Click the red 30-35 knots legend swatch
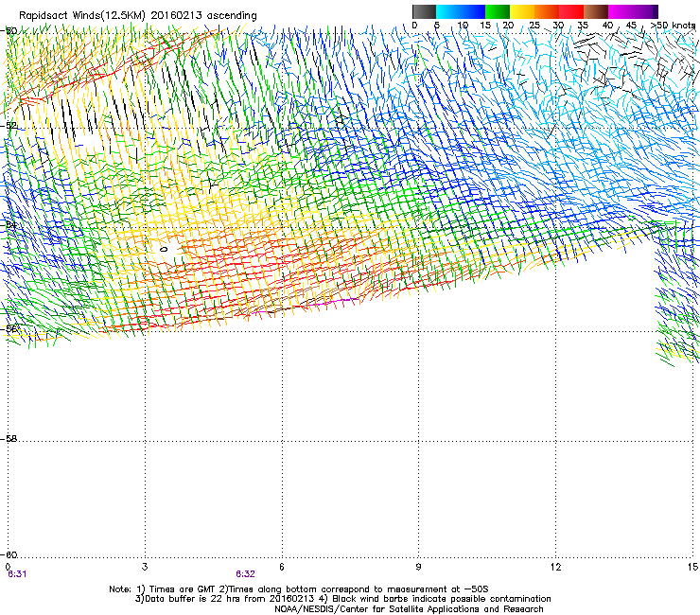 click(x=571, y=11)
